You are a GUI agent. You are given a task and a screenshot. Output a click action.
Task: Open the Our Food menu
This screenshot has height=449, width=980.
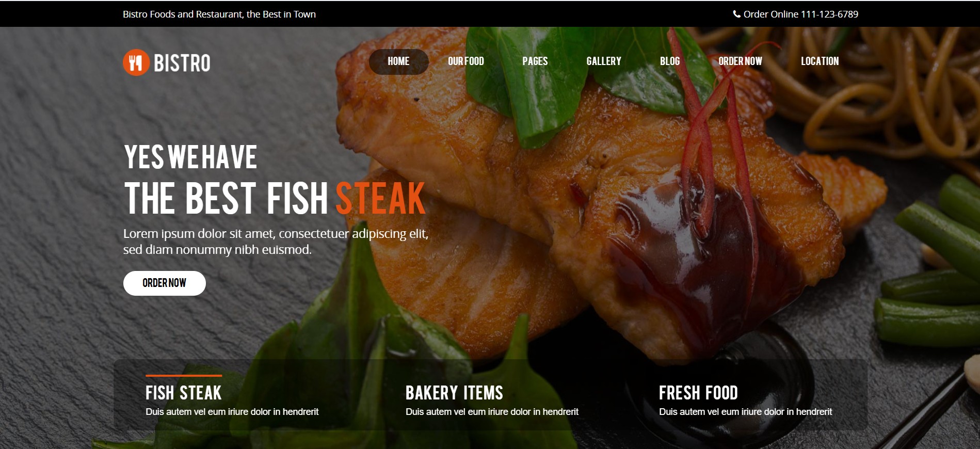coord(466,61)
